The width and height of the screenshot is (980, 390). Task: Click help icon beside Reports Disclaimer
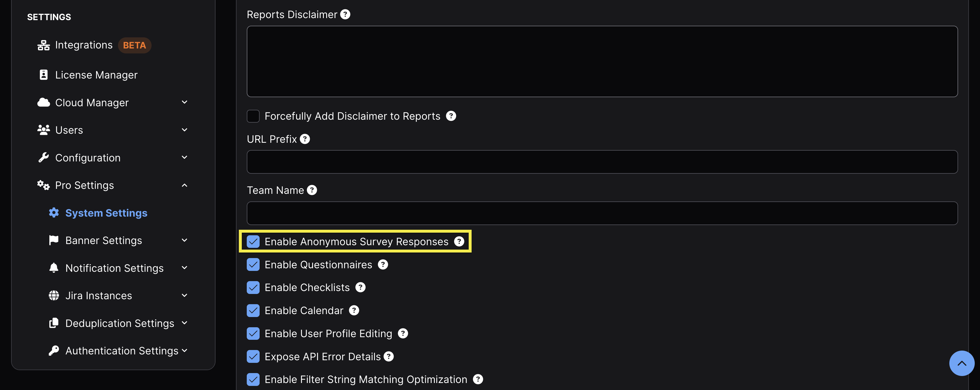coord(345,15)
